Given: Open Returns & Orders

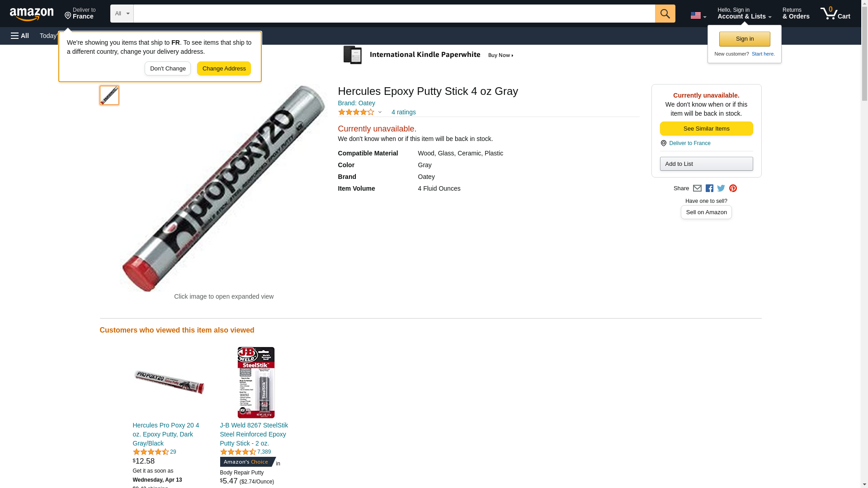Looking at the screenshot, I should pyautogui.click(x=796, y=14).
